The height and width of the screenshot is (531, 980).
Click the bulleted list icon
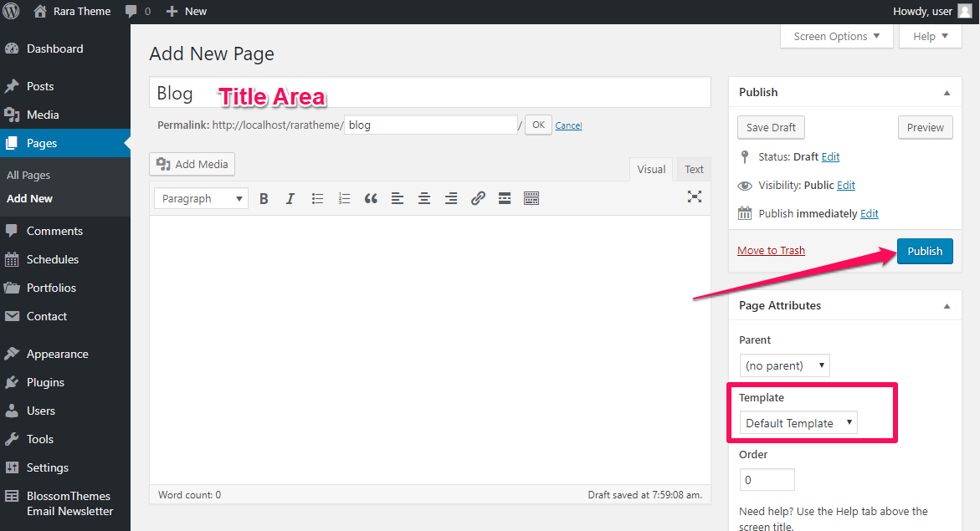click(x=317, y=199)
